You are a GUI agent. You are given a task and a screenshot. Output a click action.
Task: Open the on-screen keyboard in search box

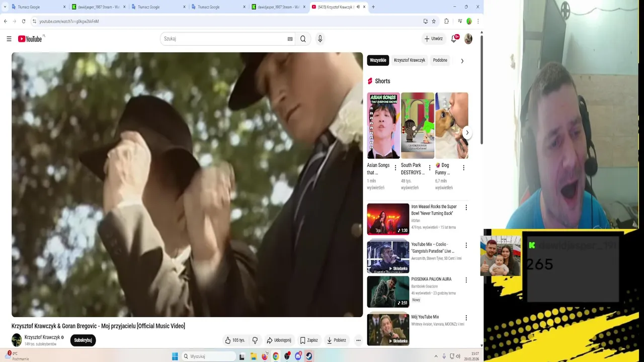290,39
